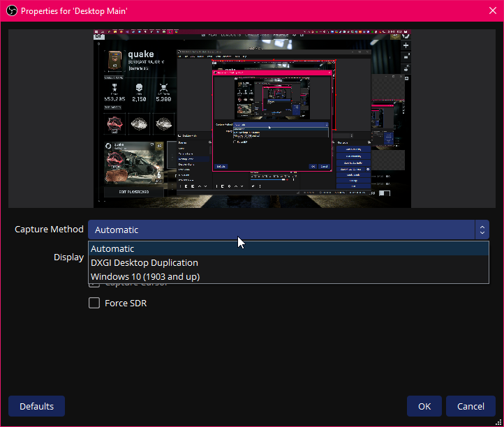
Task: Click the Force SDR label text
Action: (x=126, y=304)
